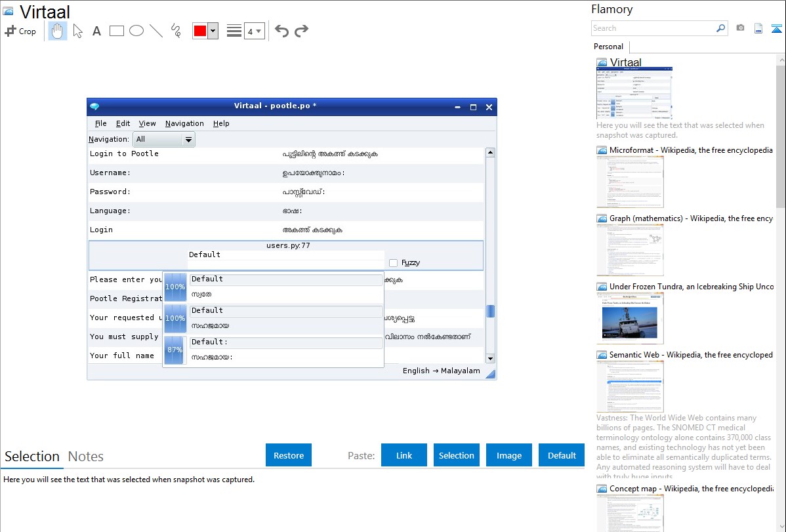The height and width of the screenshot is (532, 786).
Task: Select the freehand scribble tool
Action: (176, 31)
